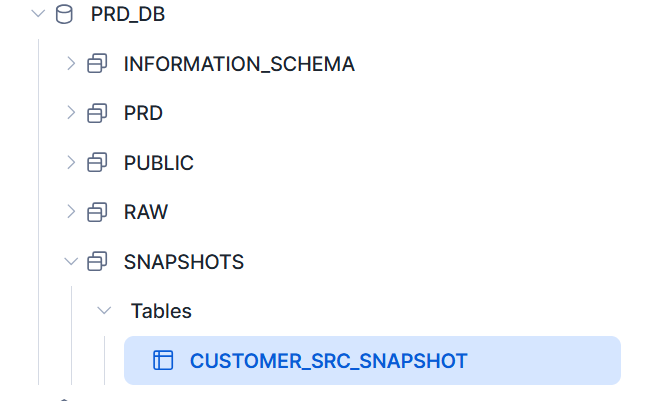Click the PRD_DB database icon
The width and height of the screenshot is (646, 401).
click(x=64, y=14)
